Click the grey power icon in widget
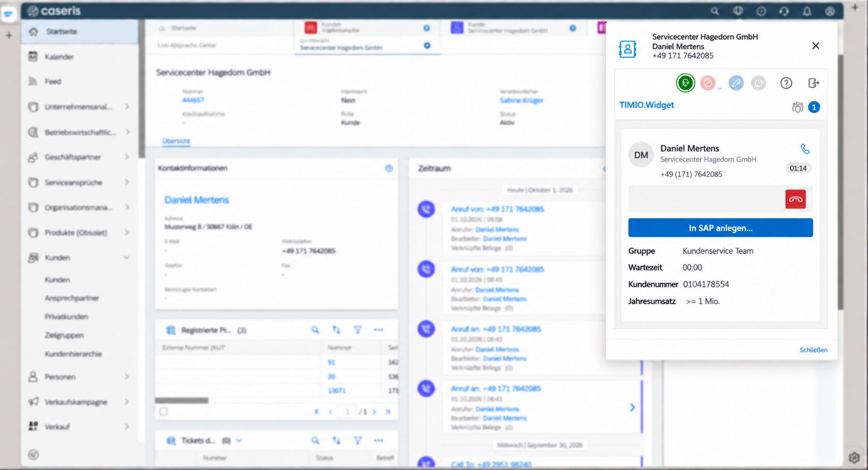The width and height of the screenshot is (868, 470). pyautogui.click(x=758, y=82)
